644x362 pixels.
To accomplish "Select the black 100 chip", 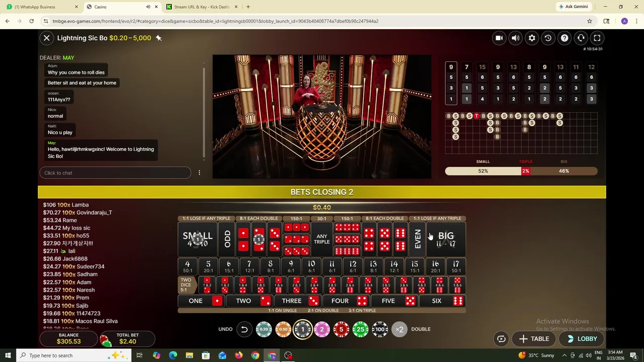I will [x=380, y=329].
